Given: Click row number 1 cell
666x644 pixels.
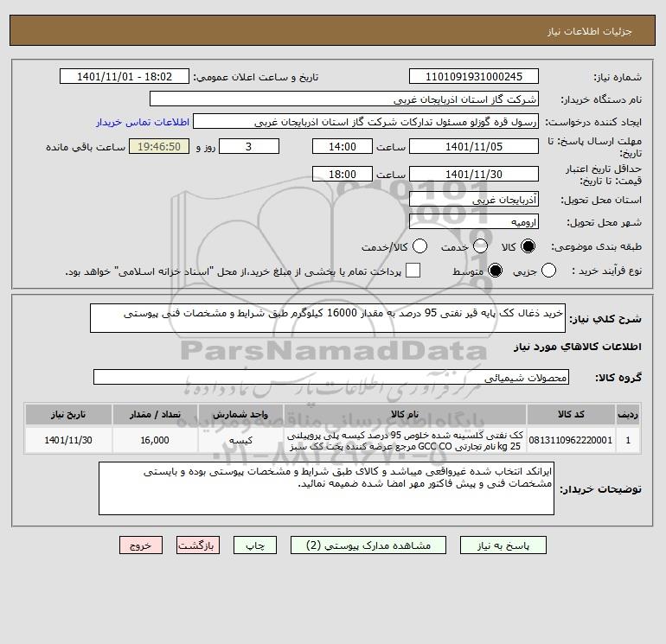Looking at the screenshot, I should coord(628,440).
